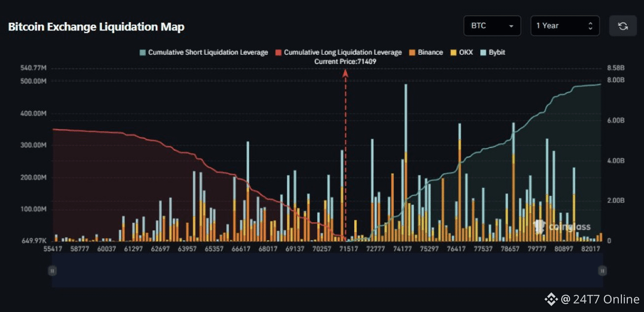Click the Binance orange legend swatch

coord(412,52)
